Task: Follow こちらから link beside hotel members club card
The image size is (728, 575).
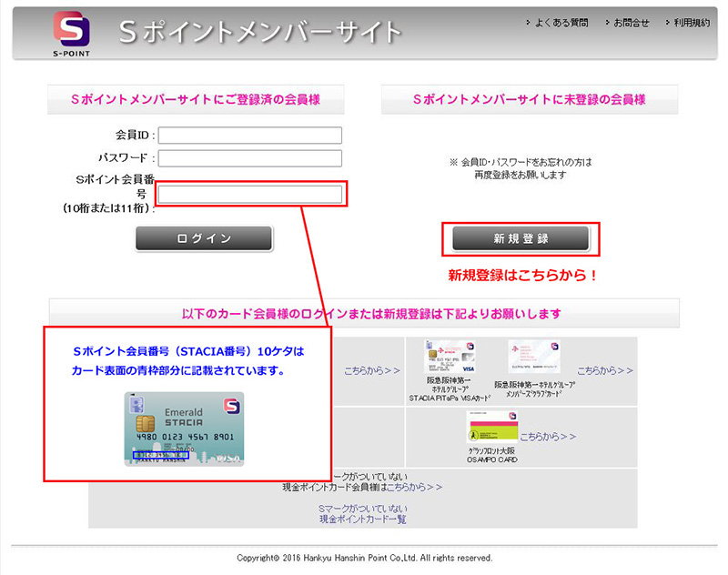Action: (604, 371)
